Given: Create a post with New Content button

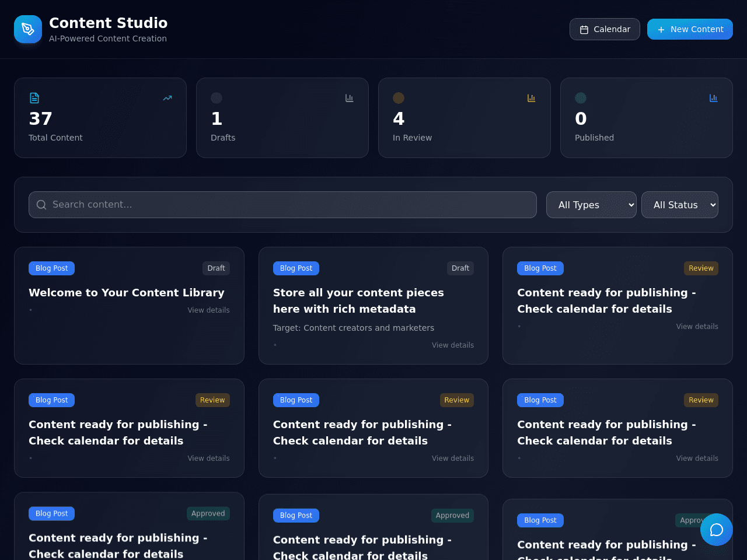Looking at the screenshot, I should [690, 29].
